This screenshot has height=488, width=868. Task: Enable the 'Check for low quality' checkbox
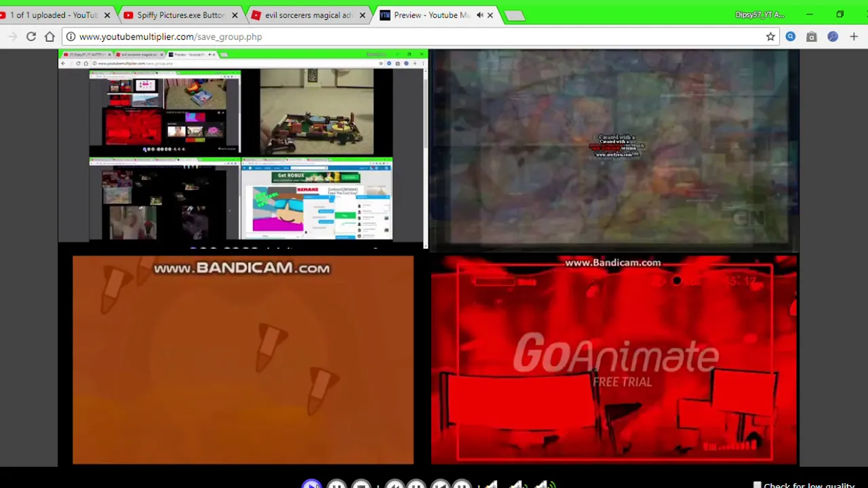(757, 485)
